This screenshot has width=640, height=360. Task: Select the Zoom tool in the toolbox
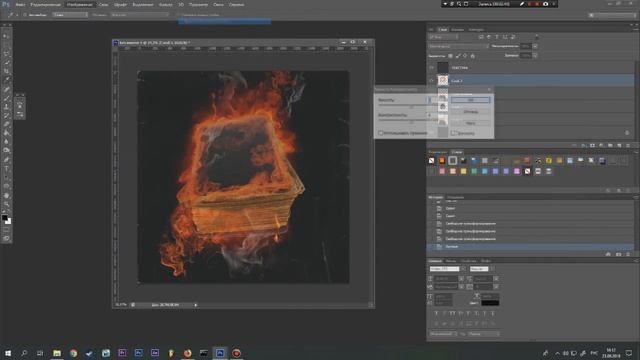(7, 204)
